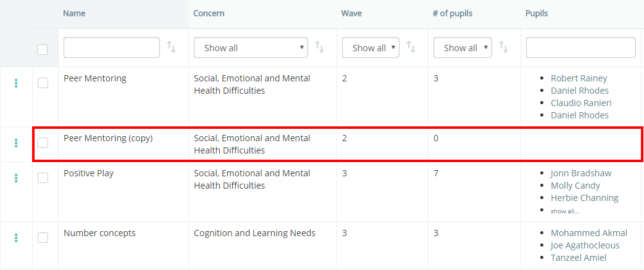Screen dimensions: 644x270
Task: Sort by number of pupils column
Action: (x=503, y=47)
